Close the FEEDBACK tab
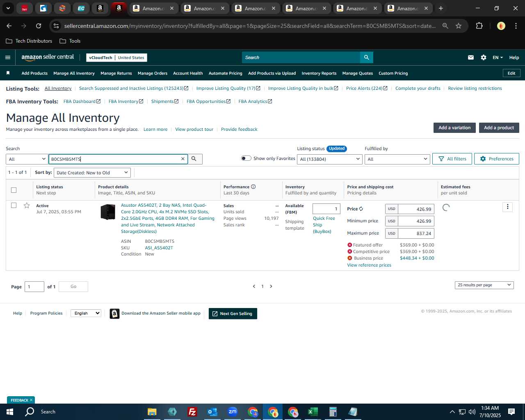The width and height of the screenshot is (525, 420). pyautogui.click(x=31, y=400)
